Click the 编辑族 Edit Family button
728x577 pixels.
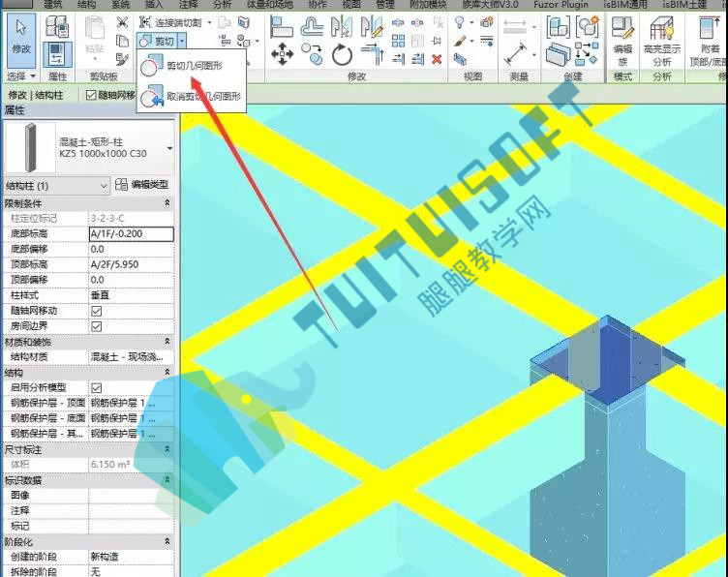tap(622, 41)
